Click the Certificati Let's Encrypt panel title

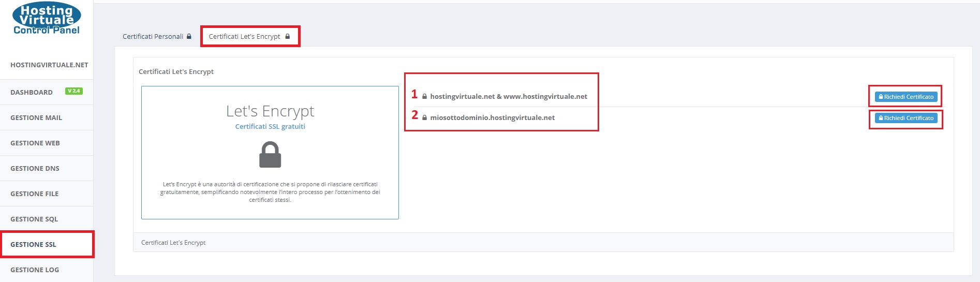point(176,71)
